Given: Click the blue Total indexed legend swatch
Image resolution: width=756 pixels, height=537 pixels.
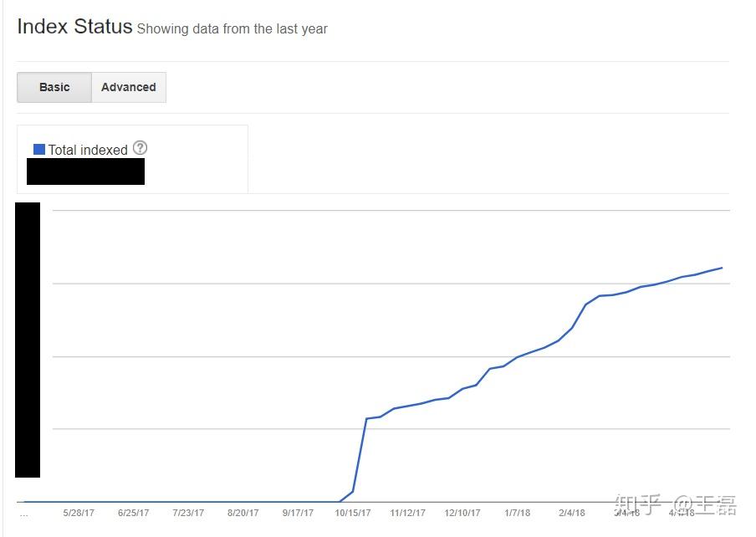Looking at the screenshot, I should (39, 150).
